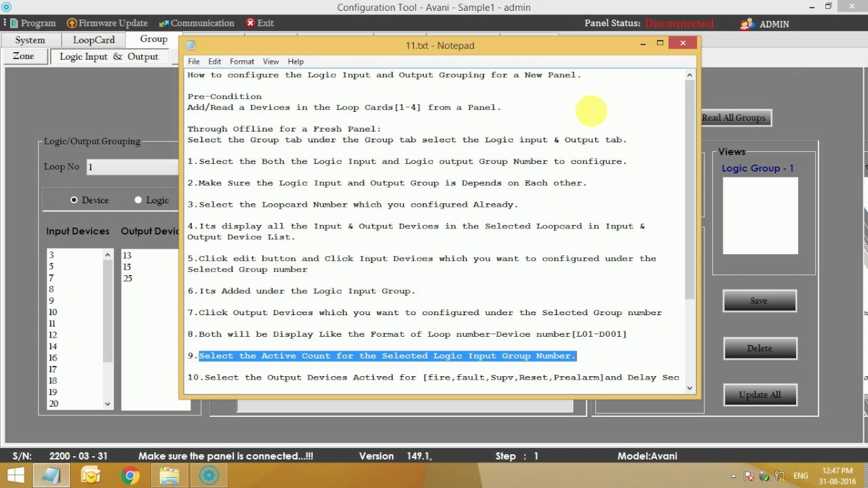
Task: Click the red flag tray notification icon
Action: (749, 476)
